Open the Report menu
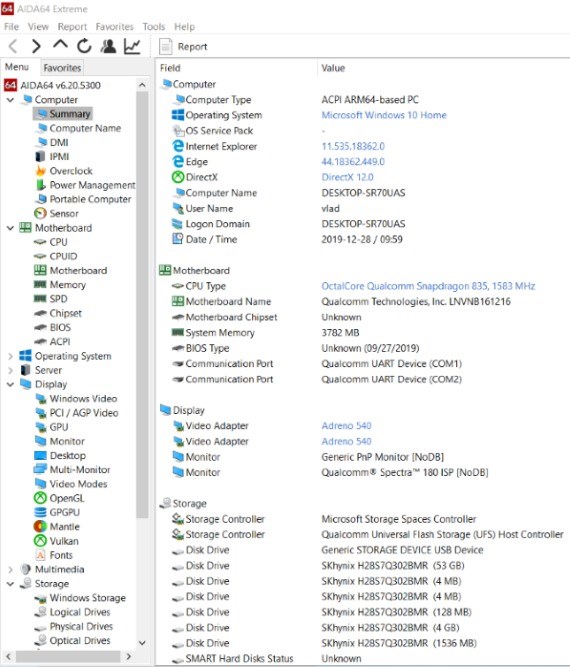570x667 pixels. [72, 26]
